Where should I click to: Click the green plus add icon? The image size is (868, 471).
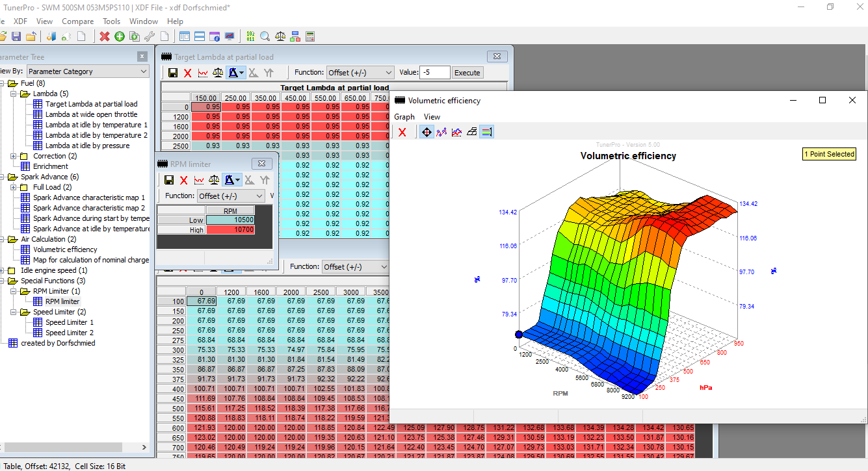pyautogui.click(x=120, y=36)
